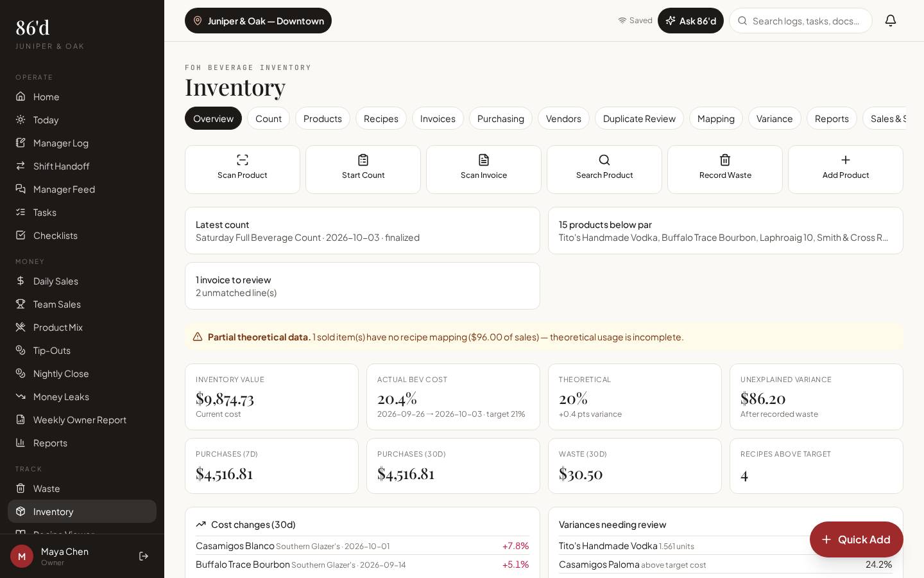Switch to the Vendors tab

[563, 118]
